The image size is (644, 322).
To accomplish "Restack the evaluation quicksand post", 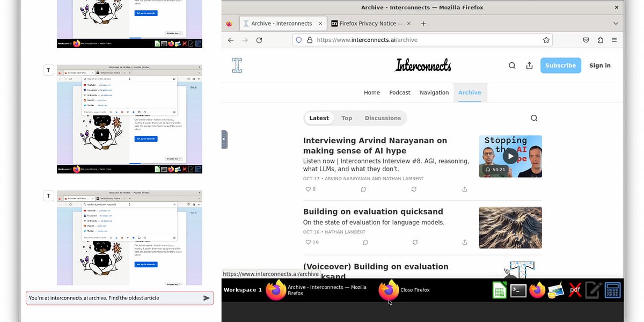I will [x=415, y=243].
